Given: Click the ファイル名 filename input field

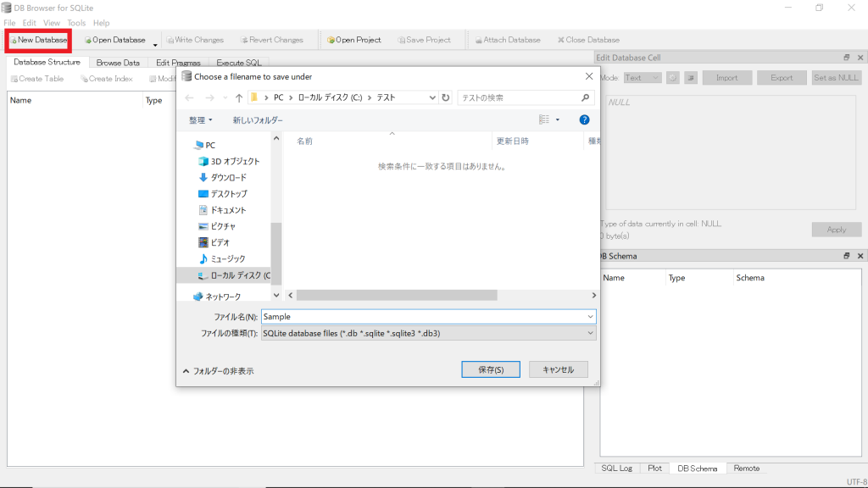Looking at the screenshot, I should click(x=424, y=316).
